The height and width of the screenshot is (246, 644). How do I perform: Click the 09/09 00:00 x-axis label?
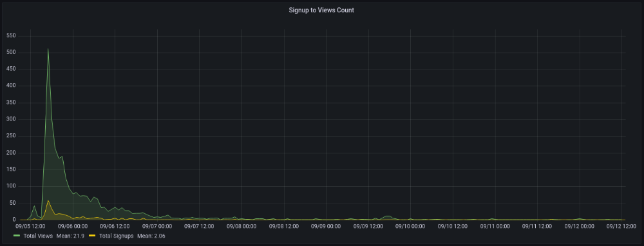(327, 226)
